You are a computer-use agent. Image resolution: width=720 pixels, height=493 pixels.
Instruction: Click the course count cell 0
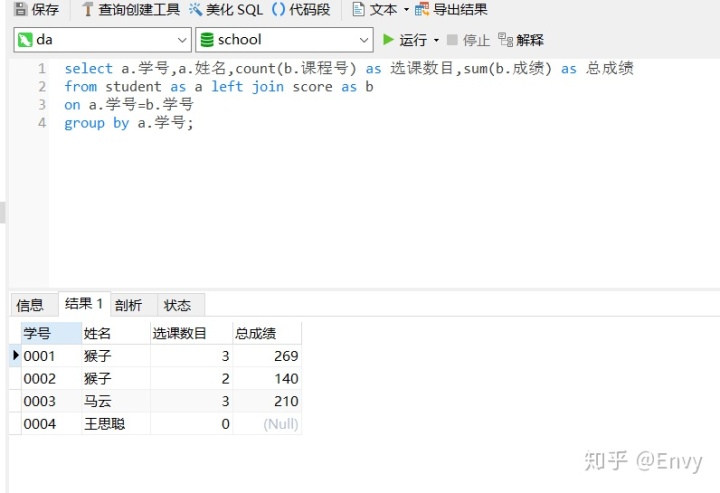pos(191,423)
